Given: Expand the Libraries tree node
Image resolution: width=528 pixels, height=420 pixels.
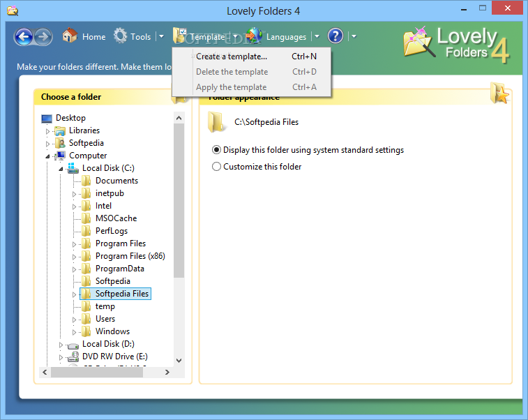Looking at the screenshot, I should (x=47, y=131).
